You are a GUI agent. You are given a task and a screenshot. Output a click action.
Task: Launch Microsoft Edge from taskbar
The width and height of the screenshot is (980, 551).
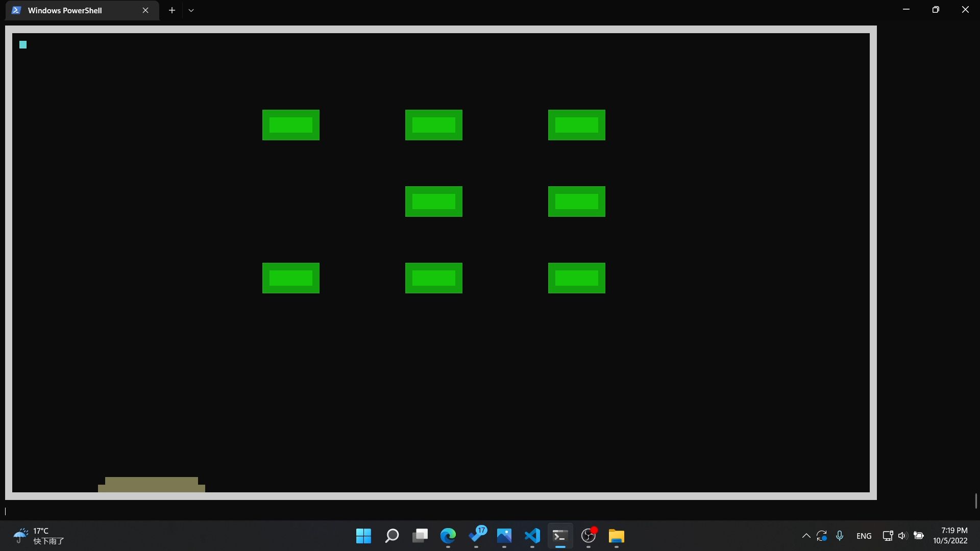(x=448, y=536)
